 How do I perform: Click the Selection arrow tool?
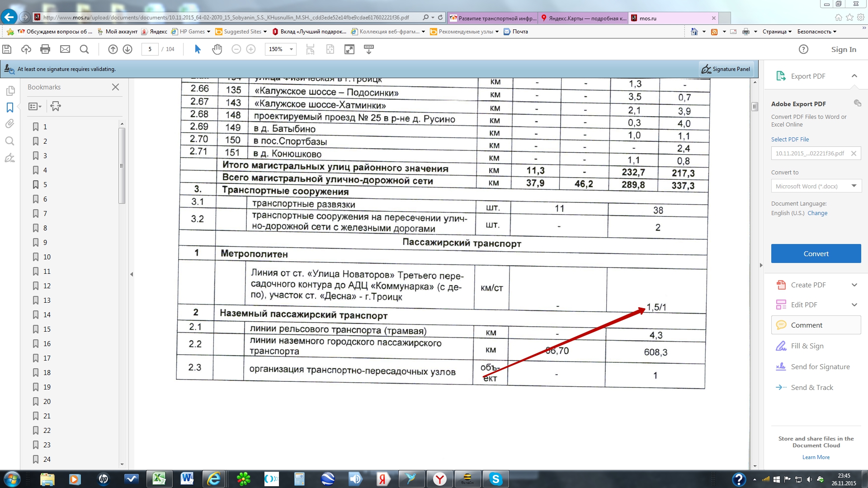click(198, 49)
